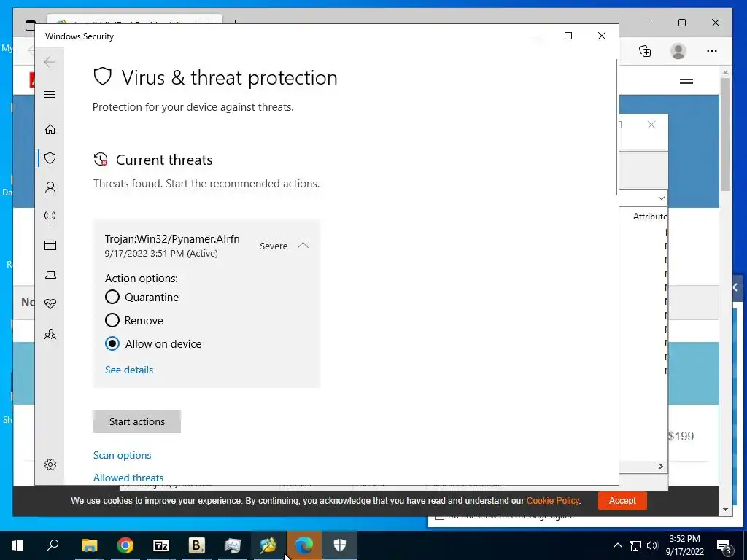The width and height of the screenshot is (747, 560).
Task: Click the Severe severity label
Action: (274, 246)
